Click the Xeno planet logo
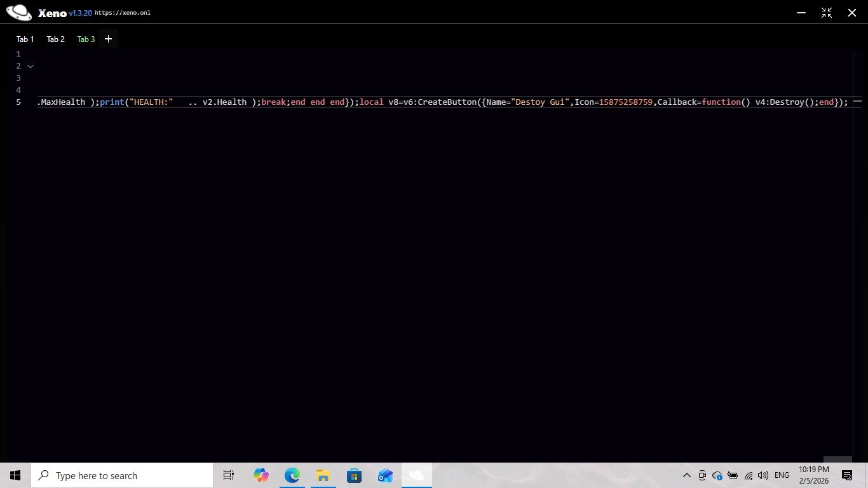This screenshot has width=868, height=488. click(x=18, y=12)
